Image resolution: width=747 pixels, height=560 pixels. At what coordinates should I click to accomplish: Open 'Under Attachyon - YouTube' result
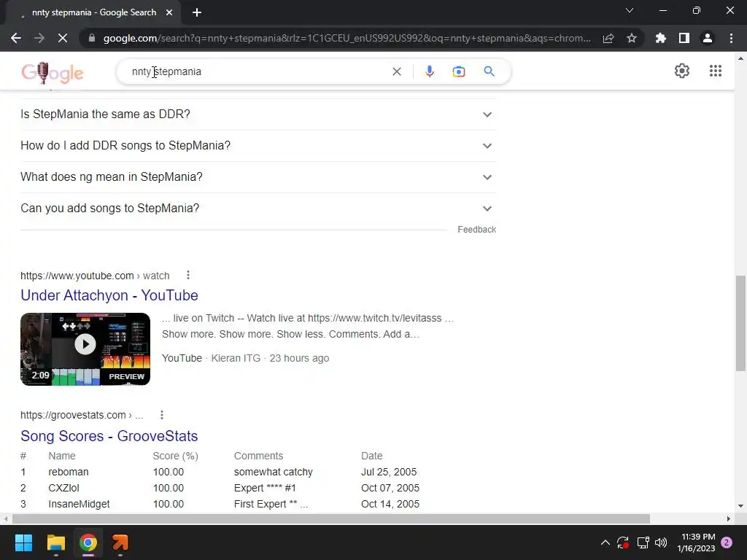click(x=109, y=295)
